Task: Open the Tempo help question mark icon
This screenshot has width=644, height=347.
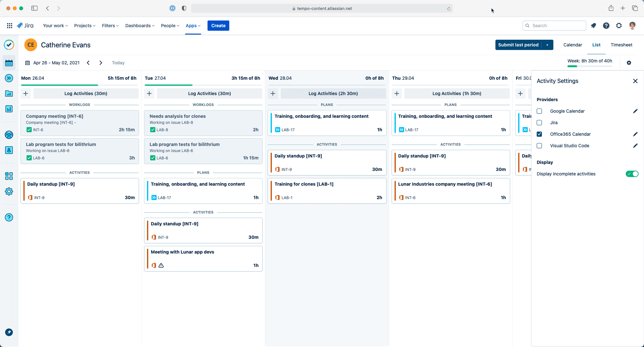Action: tap(9, 217)
